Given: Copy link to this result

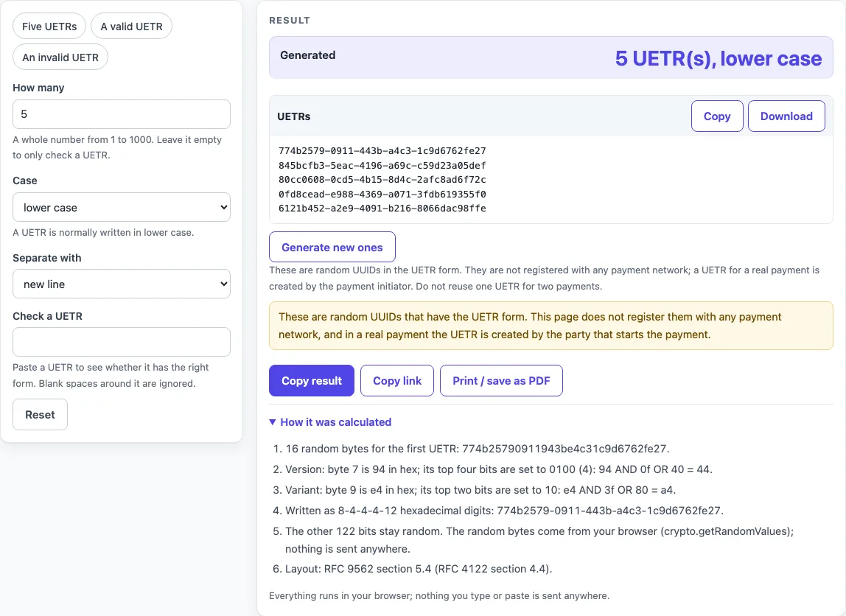Looking at the screenshot, I should pyautogui.click(x=397, y=381).
